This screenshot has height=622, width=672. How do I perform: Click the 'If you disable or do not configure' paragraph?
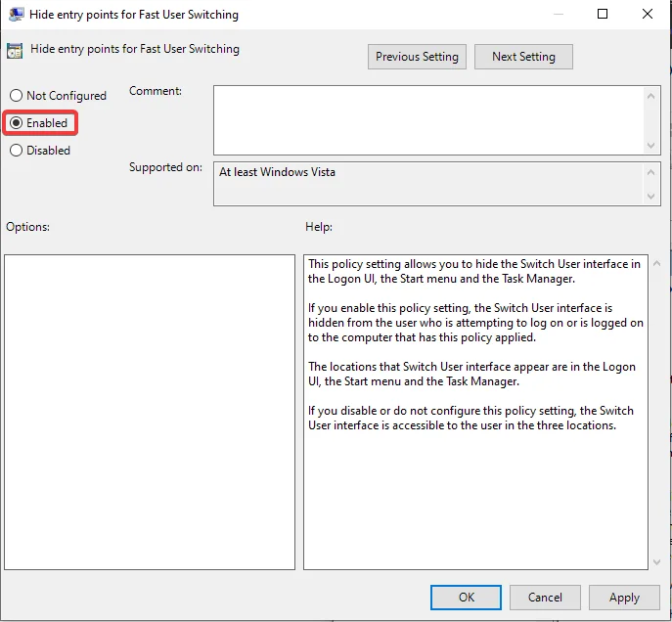tap(470, 418)
